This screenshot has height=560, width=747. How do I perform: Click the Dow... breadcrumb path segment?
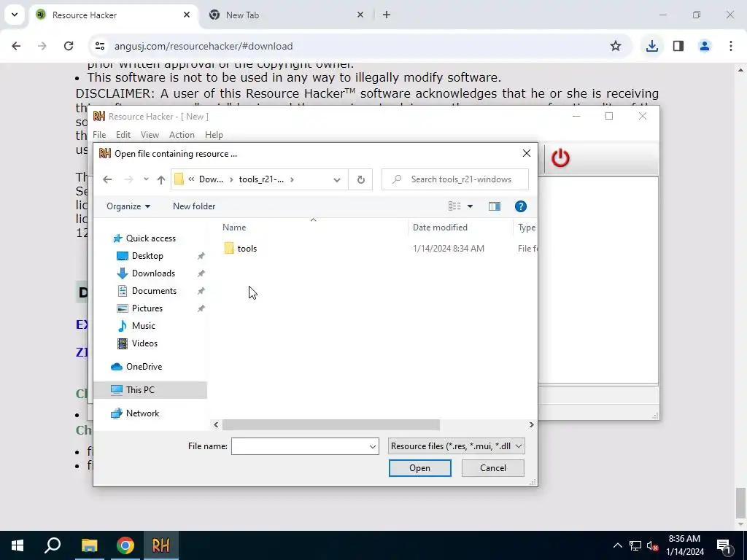(x=211, y=179)
